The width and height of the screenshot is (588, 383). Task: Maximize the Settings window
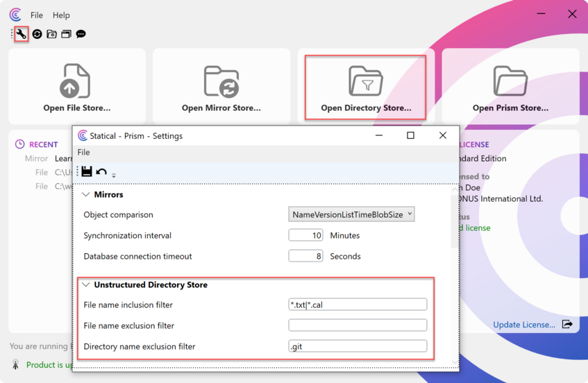(410, 135)
